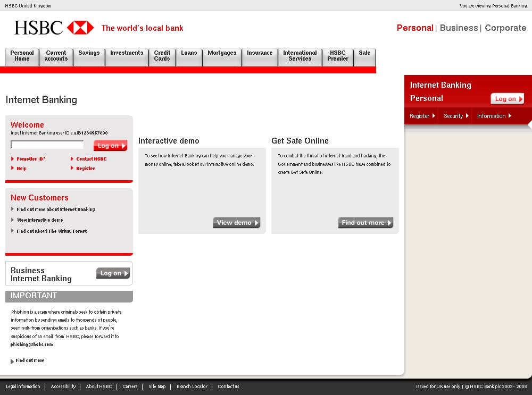Click the Internet Banking user ID field

(47, 145)
